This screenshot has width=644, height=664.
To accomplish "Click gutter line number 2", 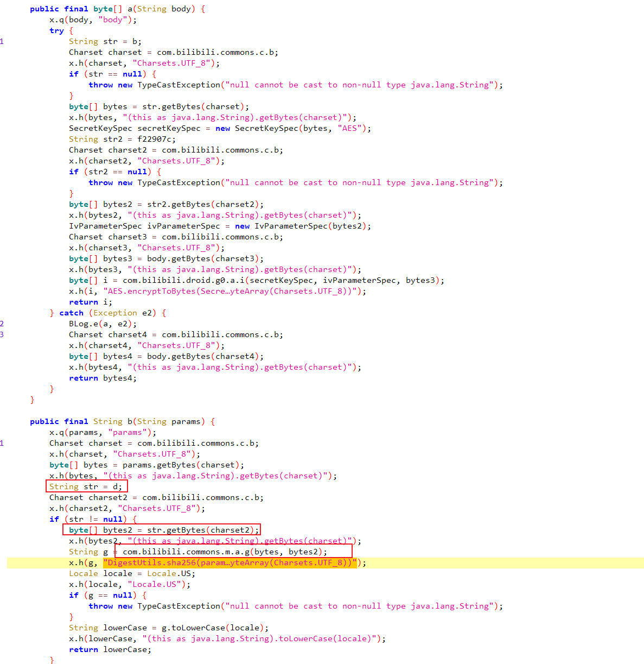I will pos(2,324).
